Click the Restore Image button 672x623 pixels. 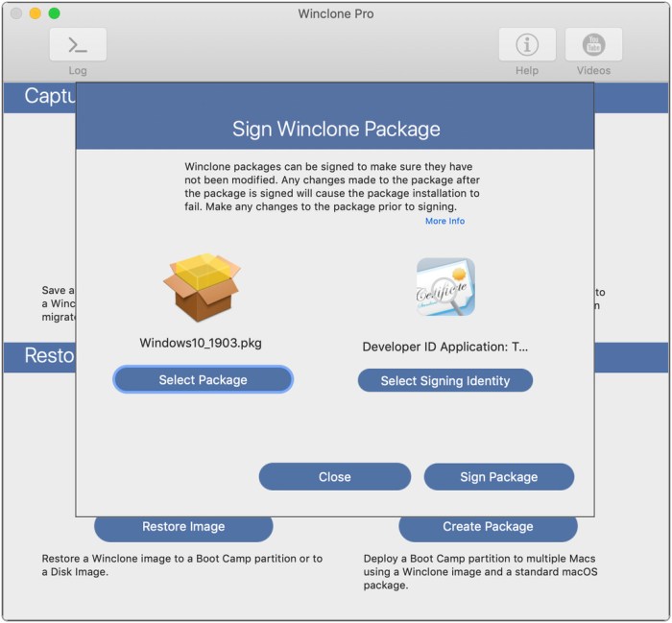[x=183, y=527]
